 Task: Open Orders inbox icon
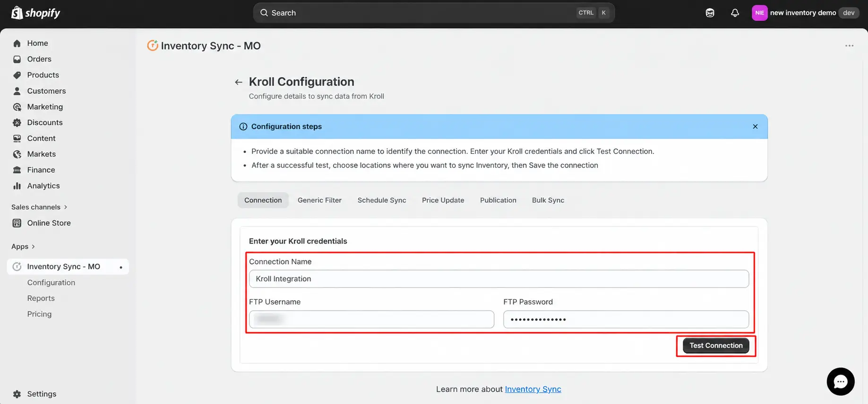pyautogui.click(x=17, y=59)
